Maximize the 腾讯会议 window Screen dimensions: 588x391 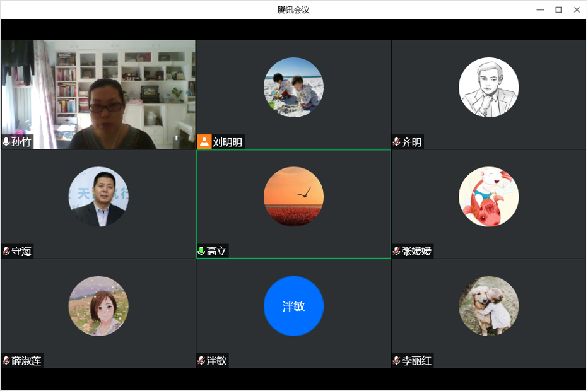[558, 9]
